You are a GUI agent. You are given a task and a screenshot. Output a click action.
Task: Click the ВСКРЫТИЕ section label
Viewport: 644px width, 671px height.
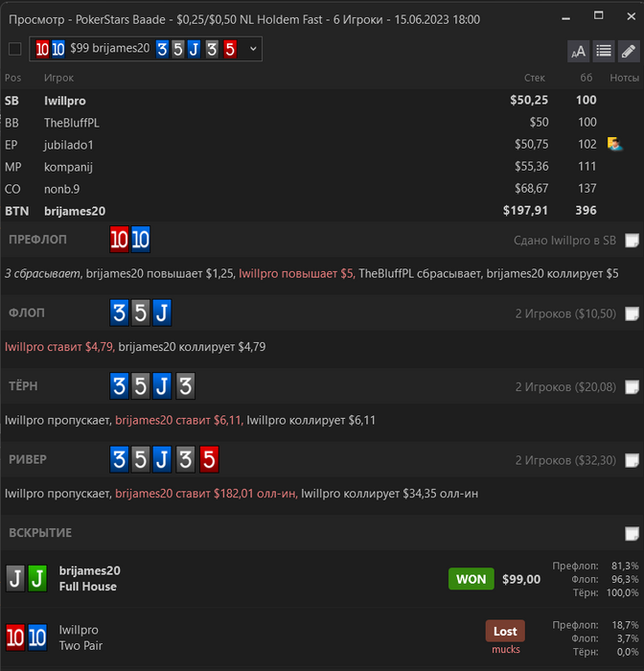click(40, 533)
